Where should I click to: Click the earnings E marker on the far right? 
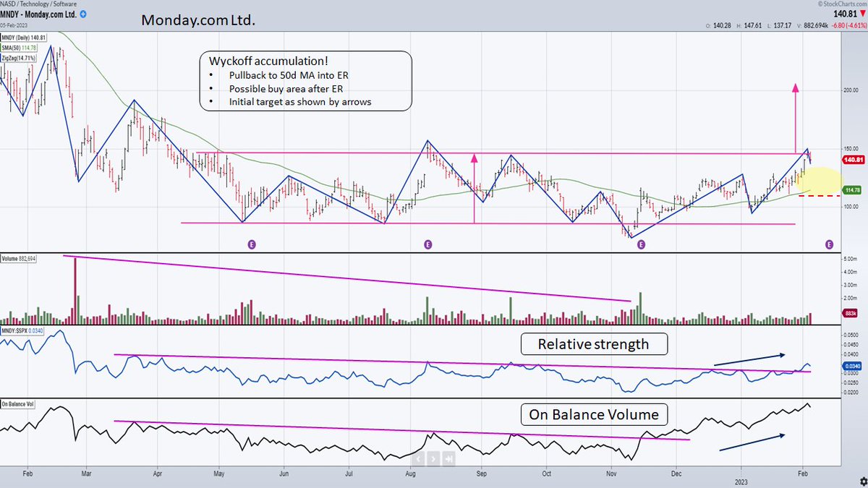tap(828, 245)
